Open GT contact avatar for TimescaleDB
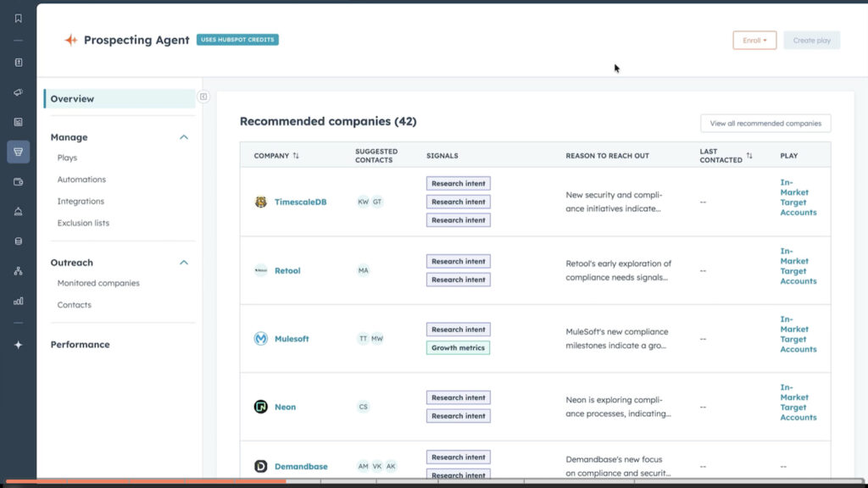This screenshot has width=868, height=488. point(377,202)
